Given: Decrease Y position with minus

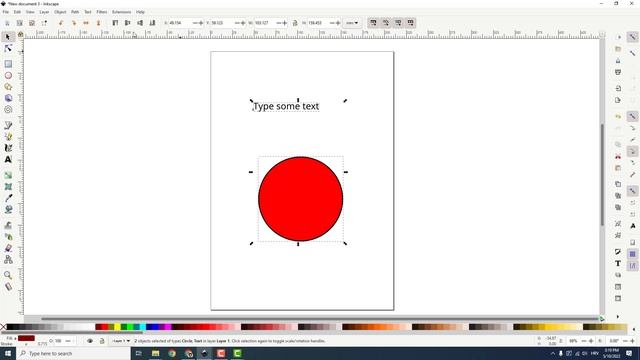Looking at the screenshot, I should point(238,23).
